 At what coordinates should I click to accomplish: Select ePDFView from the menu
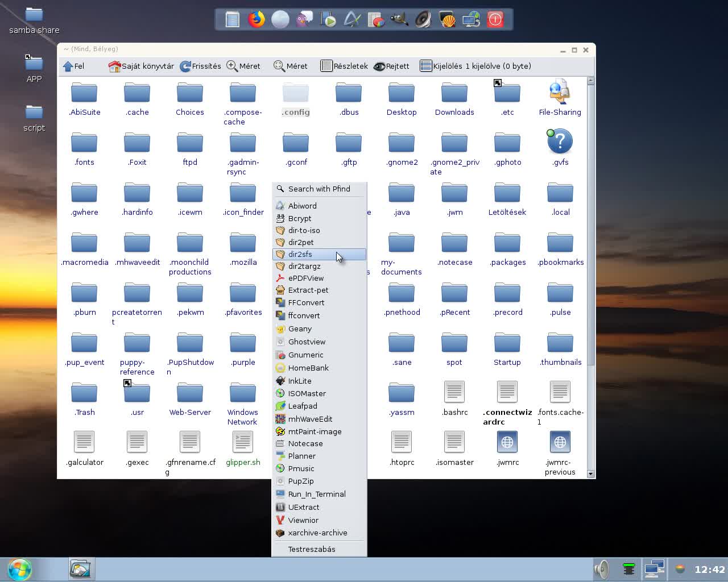pyautogui.click(x=319, y=278)
